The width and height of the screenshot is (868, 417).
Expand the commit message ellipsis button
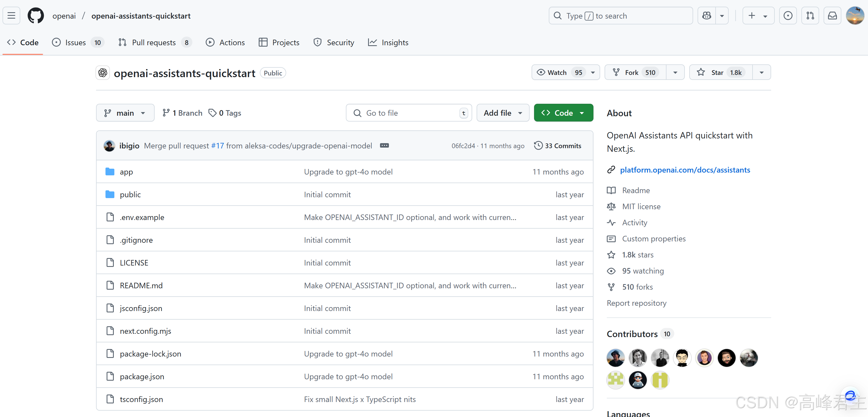(x=384, y=145)
